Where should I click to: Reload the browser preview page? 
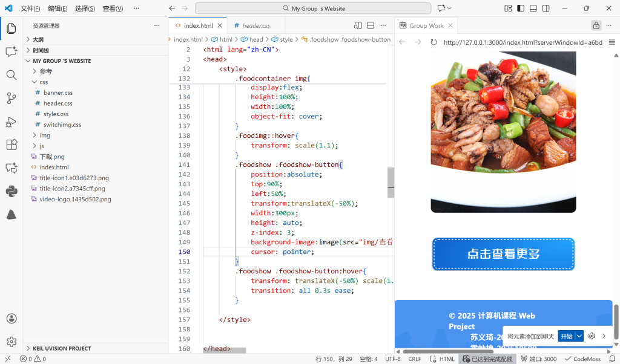(x=434, y=42)
